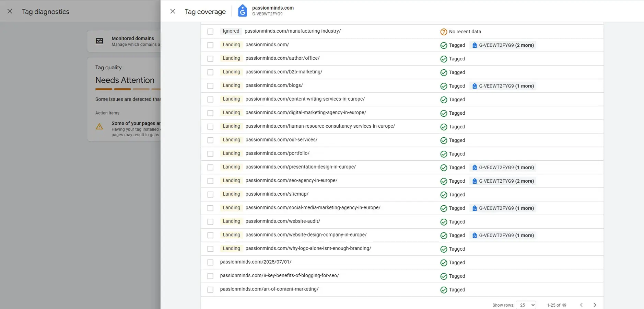Viewport: 644px width, 309px height.
Task: Open the Show rows dropdown
Action: tap(526, 305)
